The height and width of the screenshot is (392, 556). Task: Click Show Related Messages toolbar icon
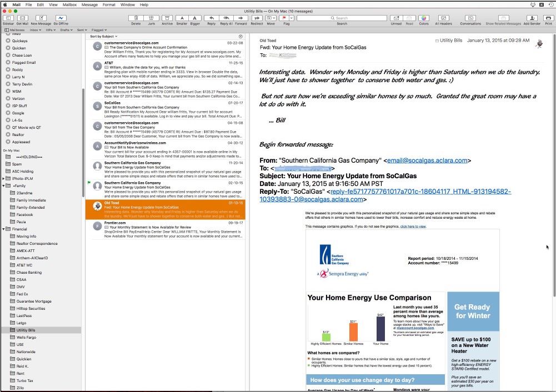503,18
